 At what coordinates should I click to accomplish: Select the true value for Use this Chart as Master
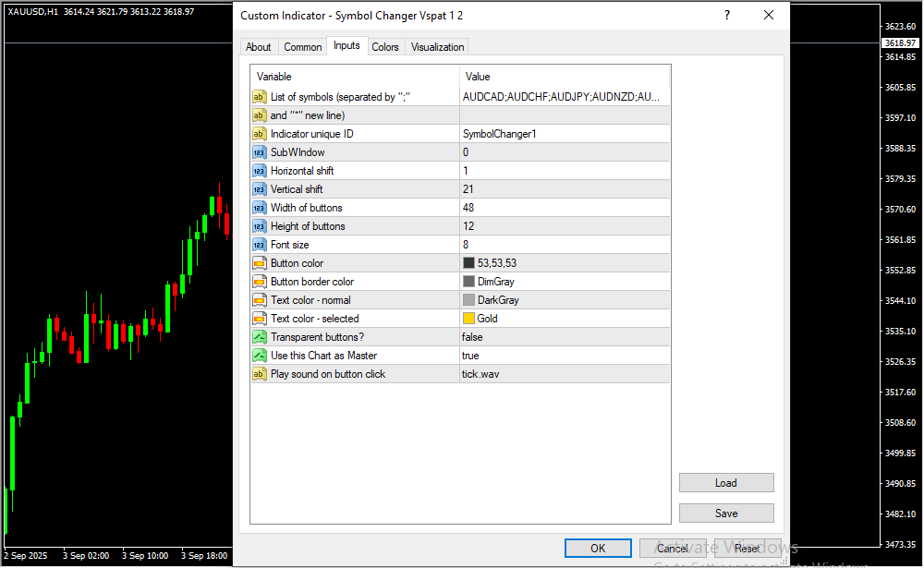470,356
